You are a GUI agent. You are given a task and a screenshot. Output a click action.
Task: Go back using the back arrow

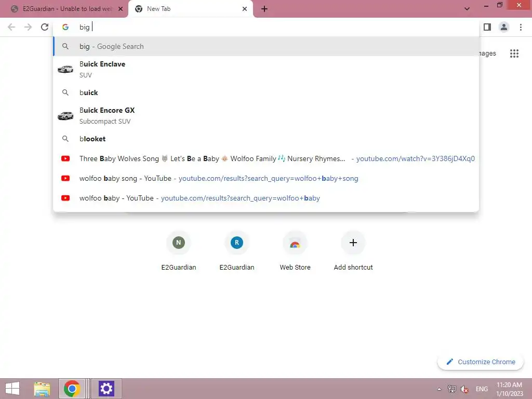tap(11, 27)
